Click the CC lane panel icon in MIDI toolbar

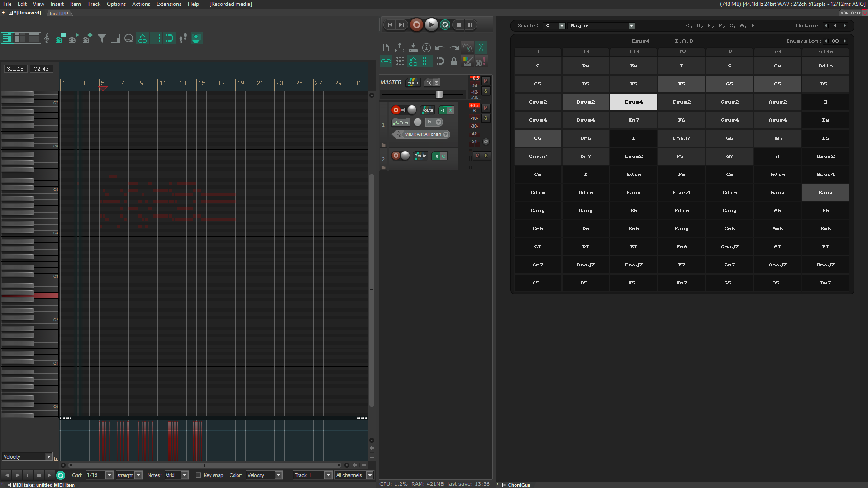point(115,38)
